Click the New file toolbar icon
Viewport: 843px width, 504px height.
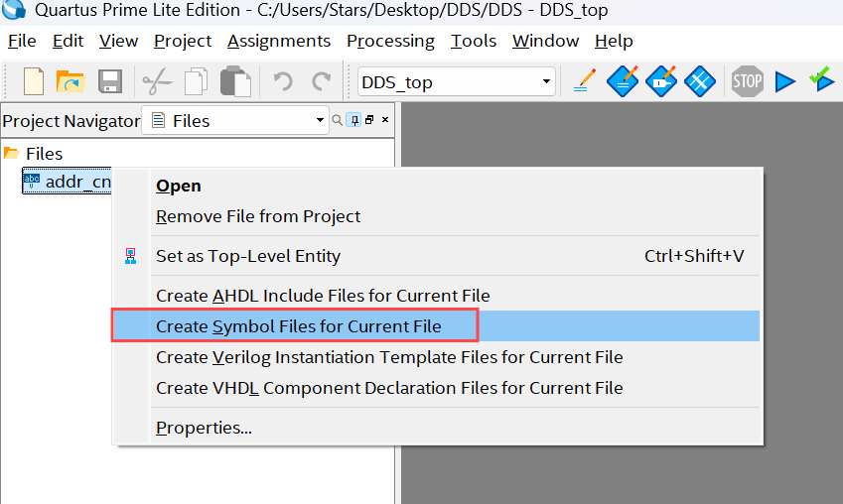point(34,81)
